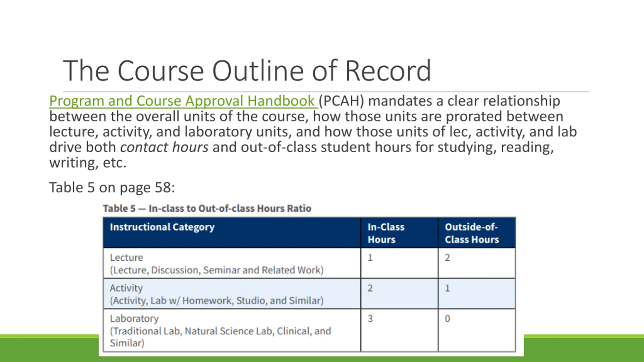Click the '(PCAH)' abbreviation in the paragraph

point(341,101)
